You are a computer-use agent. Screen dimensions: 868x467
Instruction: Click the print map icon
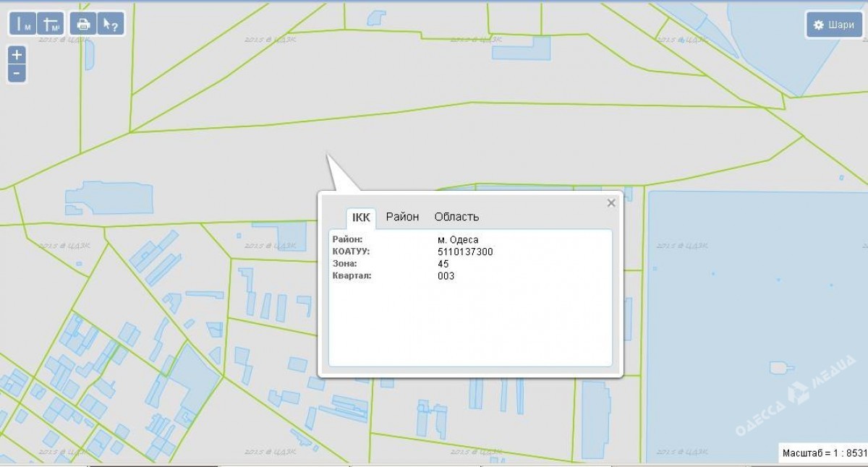tap(83, 24)
